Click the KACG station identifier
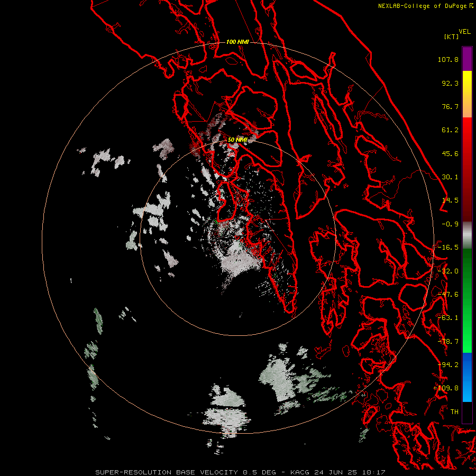Image resolution: width=476 pixels, height=476 pixels. 300,472
